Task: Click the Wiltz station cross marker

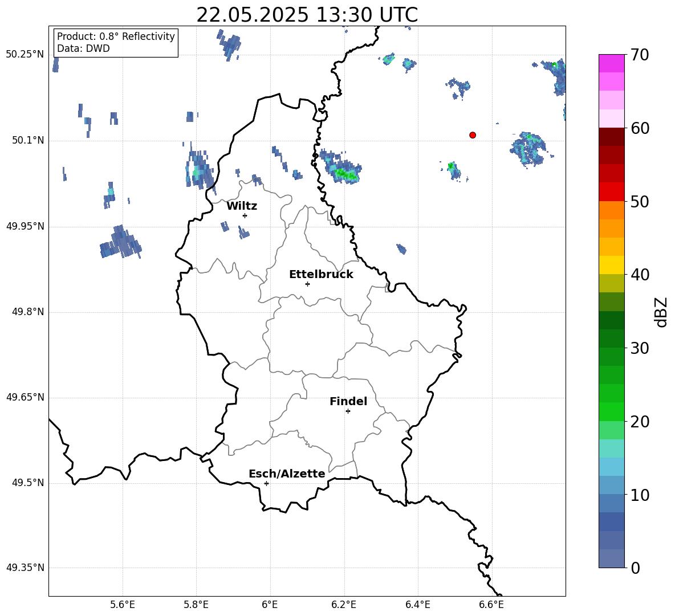Action: point(245,215)
